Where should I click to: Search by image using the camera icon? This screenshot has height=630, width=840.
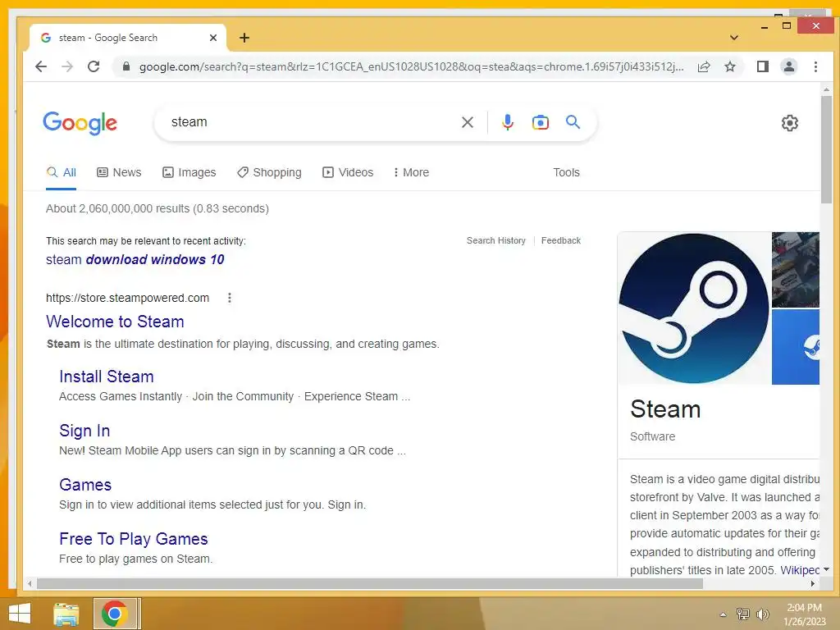(540, 122)
